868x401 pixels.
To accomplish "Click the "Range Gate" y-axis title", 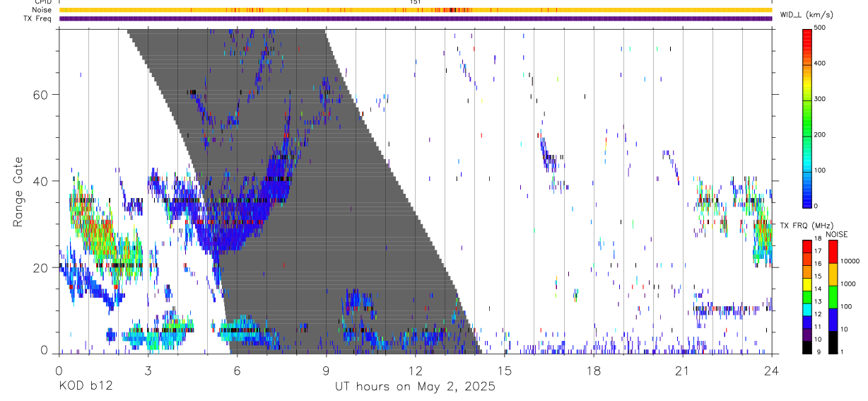I will click(x=18, y=192).
